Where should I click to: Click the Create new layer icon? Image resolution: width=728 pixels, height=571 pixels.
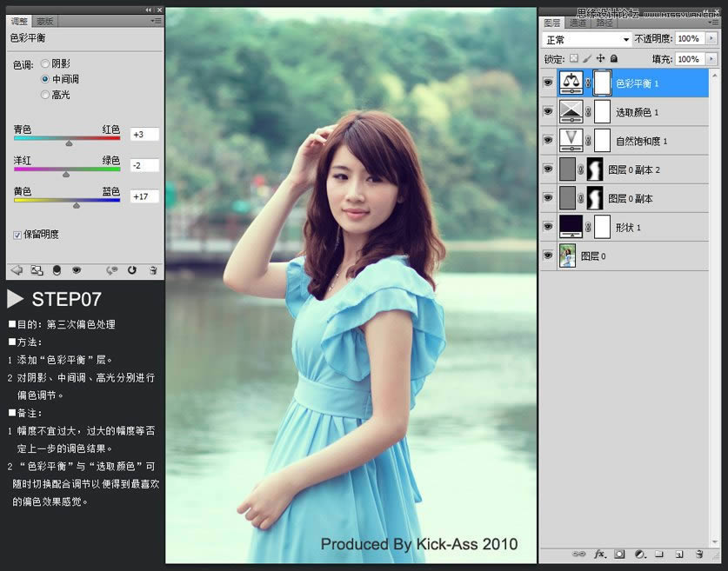click(679, 554)
